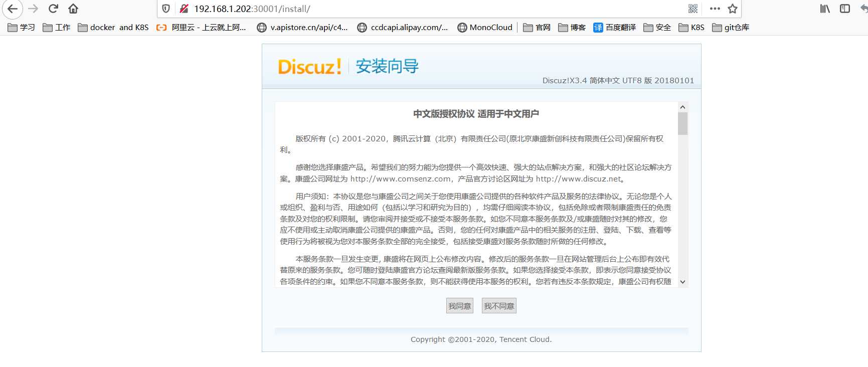Click the http://www.comsenz.com address text
The image size is (868, 367).
400,179
